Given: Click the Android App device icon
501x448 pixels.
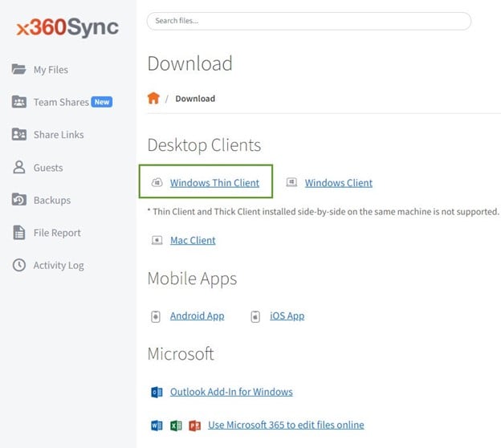Looking at the screenshot, I should [x=156, y=316].
